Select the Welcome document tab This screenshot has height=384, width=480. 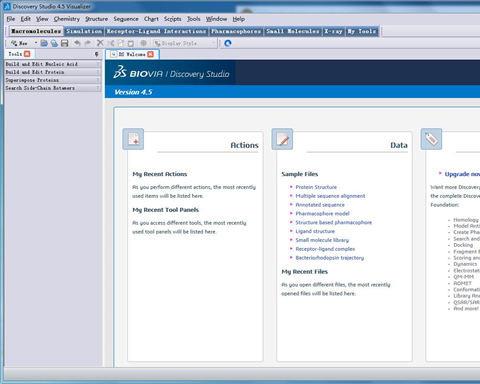[x=132, y=54]
